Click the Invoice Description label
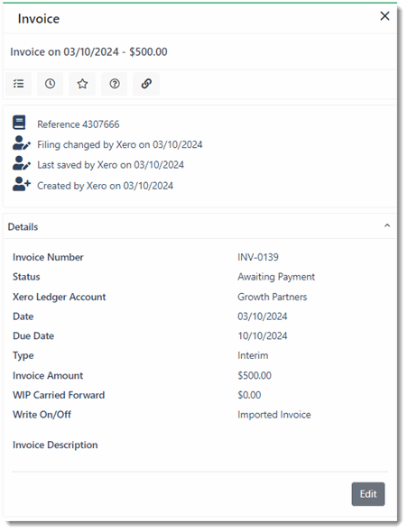 click(x=55, y=445)
